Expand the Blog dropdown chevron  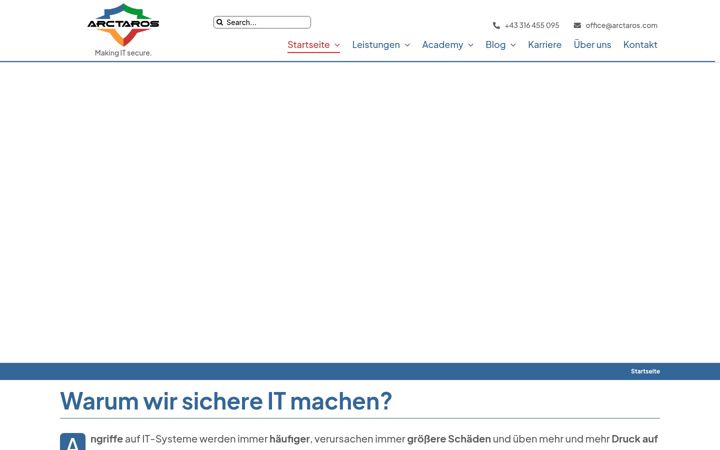click(513, 45)
